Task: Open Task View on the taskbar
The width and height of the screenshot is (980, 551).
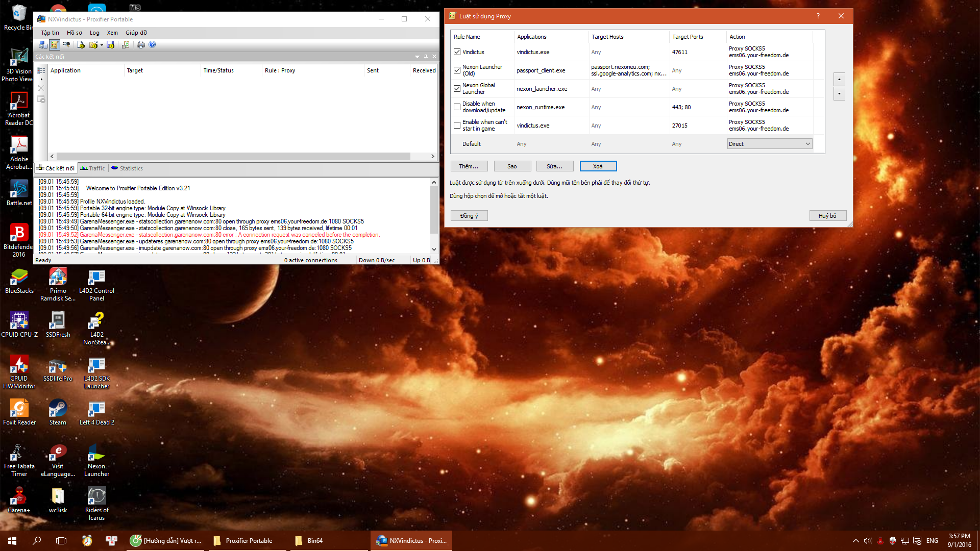Action: 61,541
